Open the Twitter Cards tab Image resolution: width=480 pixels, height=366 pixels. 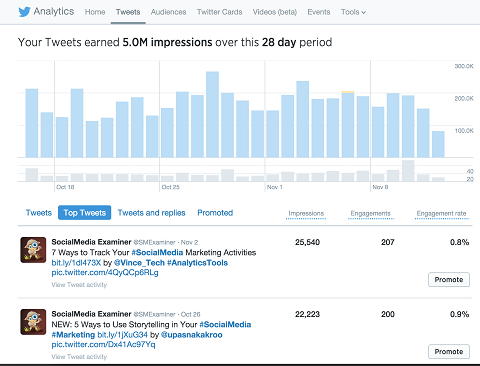click(219, 12)
